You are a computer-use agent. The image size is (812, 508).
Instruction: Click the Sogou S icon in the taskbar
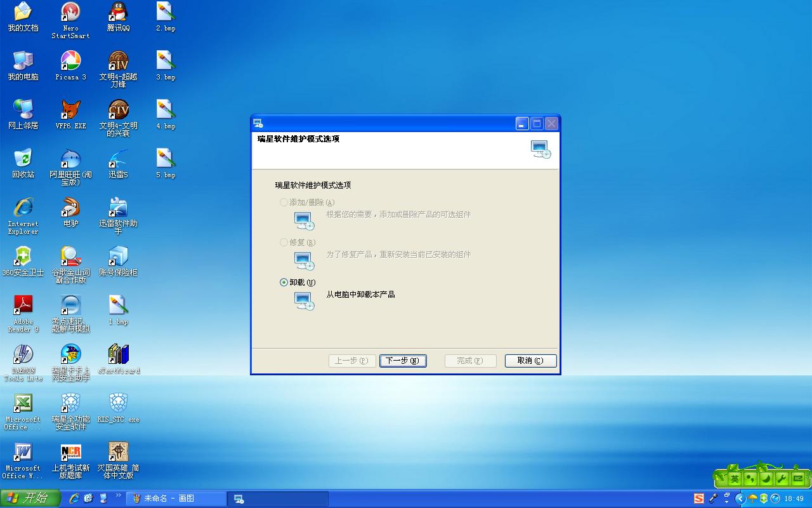699,498
